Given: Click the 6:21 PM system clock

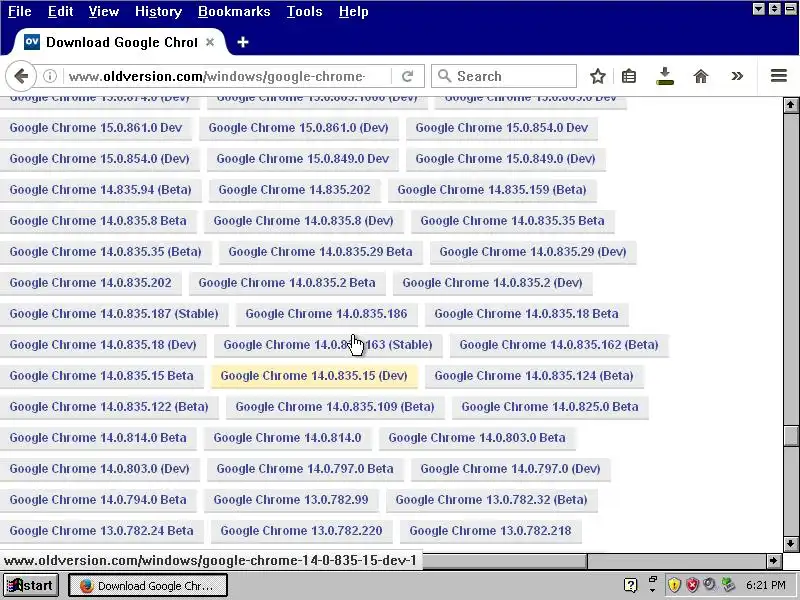Looking at the screenshot, I should pyautogui.click(x=765, y=585).
